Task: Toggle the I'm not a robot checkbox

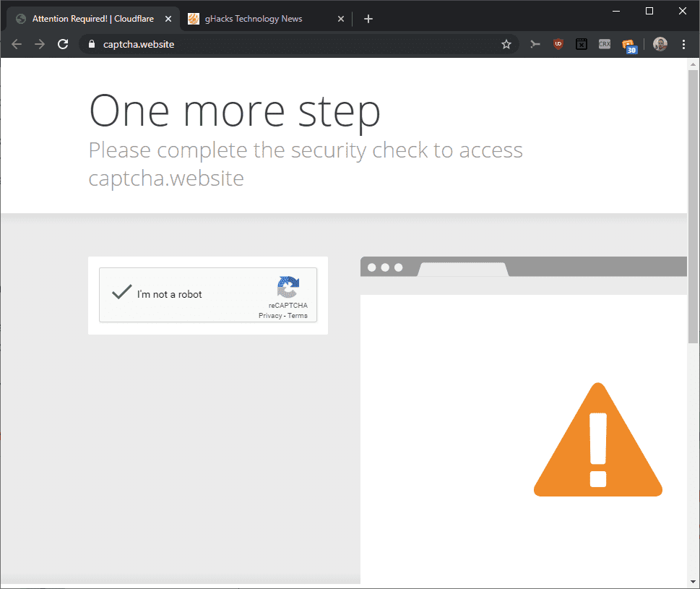Action: click(x=121, y=293)
